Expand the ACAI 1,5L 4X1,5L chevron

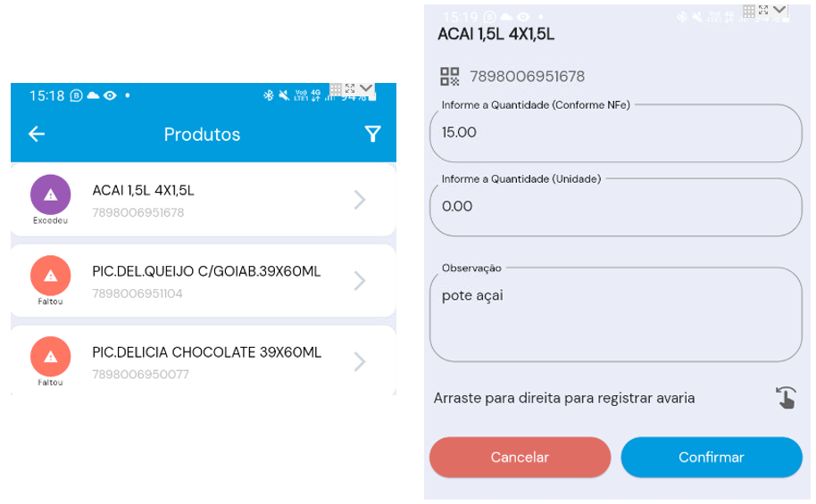(x=360, y=200)
